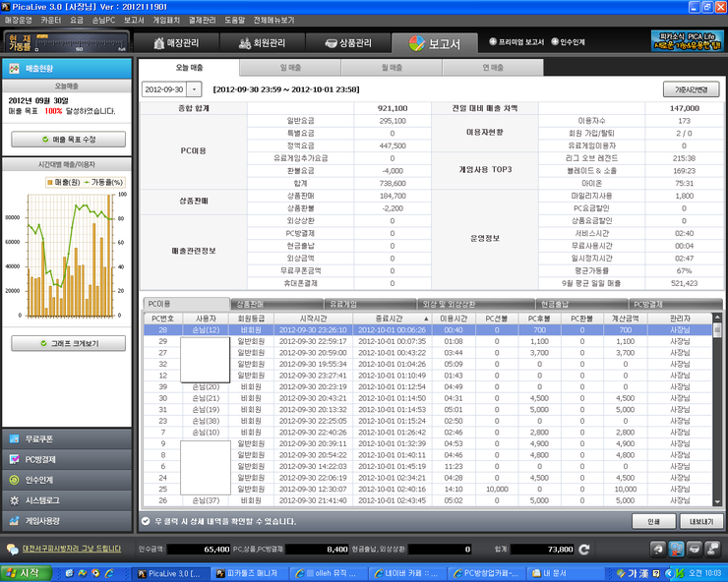Viewport: 728px width, 582px height.
Task: Click the 피카소식 PICA Life banner
Action: (x=687, y=41)
